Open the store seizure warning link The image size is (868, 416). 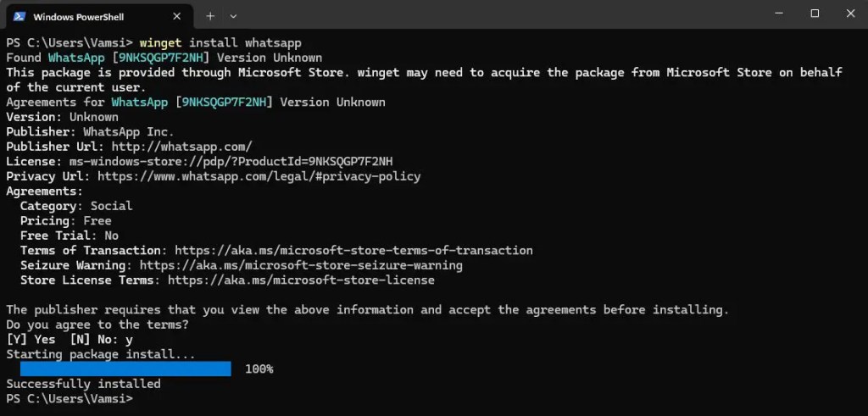(301, 265)
